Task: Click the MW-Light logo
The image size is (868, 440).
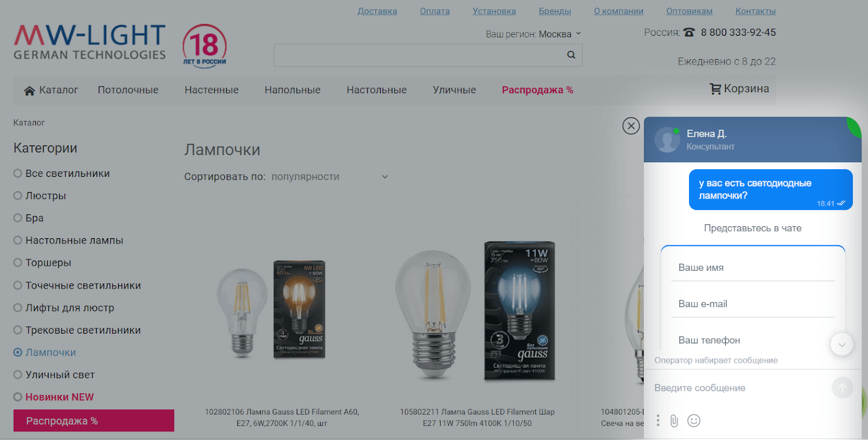Action: click(x=90, y=42)
